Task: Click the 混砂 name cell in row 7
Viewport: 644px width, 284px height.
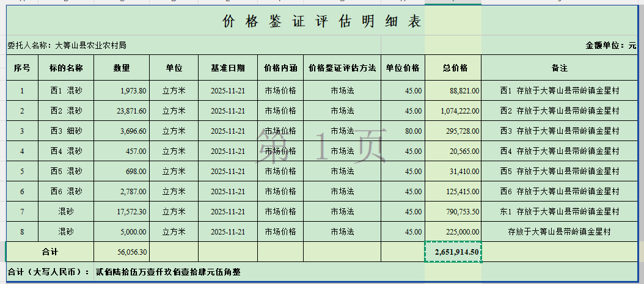Action: point(66,211)
